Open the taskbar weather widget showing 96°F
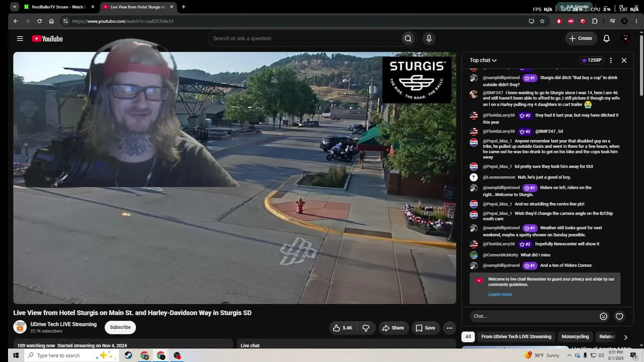 click(542, 355)
